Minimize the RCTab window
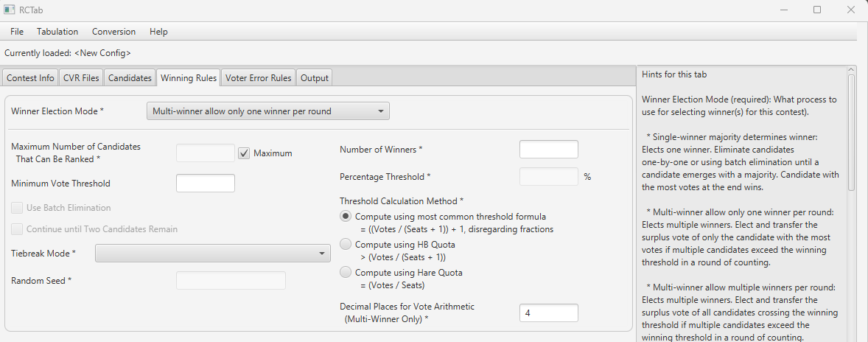The width and height of the screenshot is (868, 342). click(x=783, y=10)
